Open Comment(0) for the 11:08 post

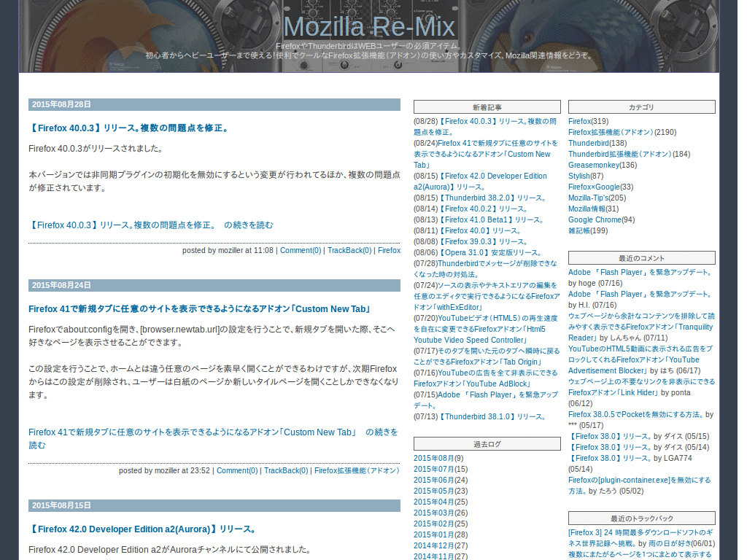click(301, 251)
